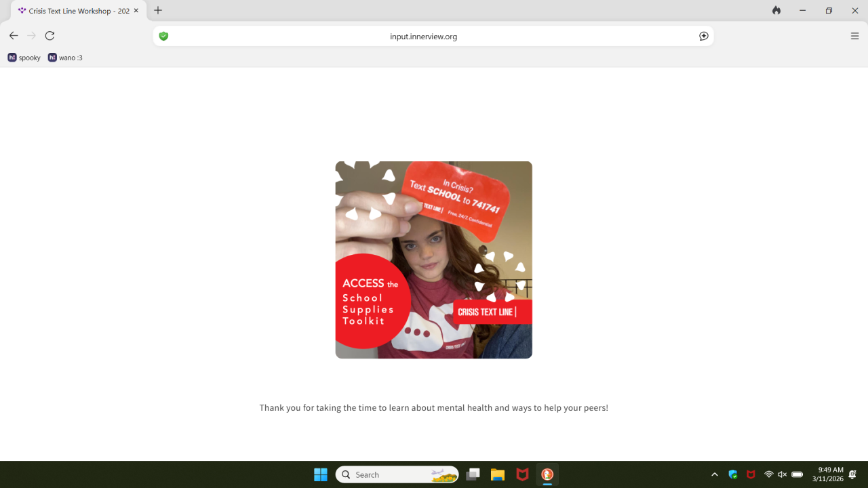Open Windows Security tray icon
The image size is (868, 488).
[x=733, y=474]
